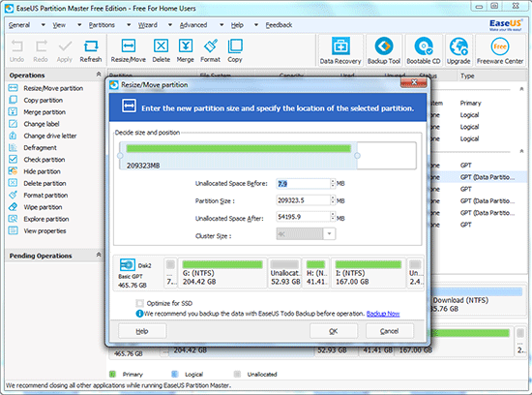The image size is (532, 395).
Task: Click the Type column header
Action: coord(467,76)
